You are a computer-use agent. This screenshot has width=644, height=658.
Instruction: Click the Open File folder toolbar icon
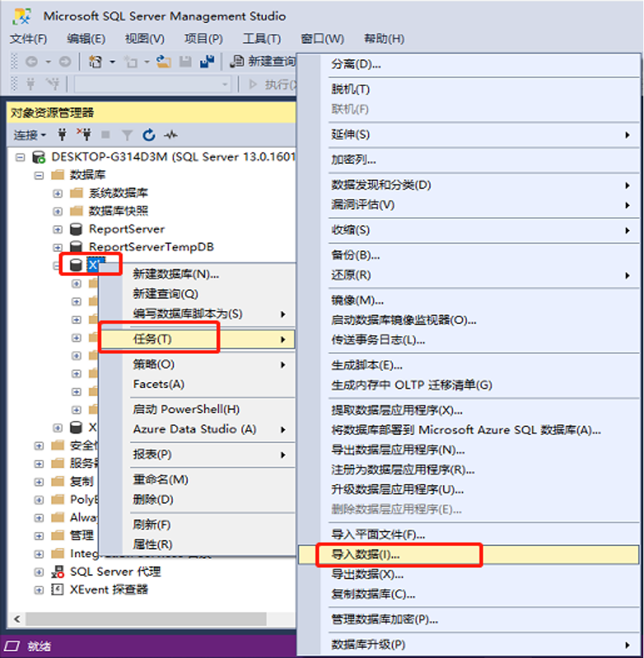(x=164, y=62)
